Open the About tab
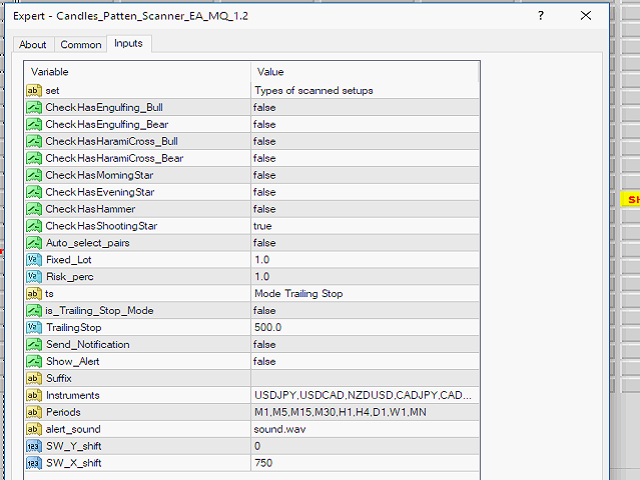The width and height of the screenshot is (640, 480). click(33, 44)
